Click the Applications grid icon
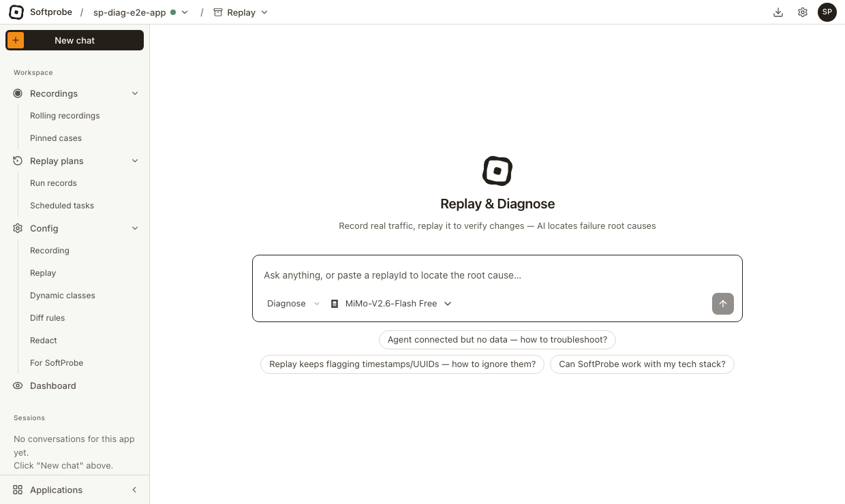This screenshot has width=845, height=504. [x=18, y=490]
